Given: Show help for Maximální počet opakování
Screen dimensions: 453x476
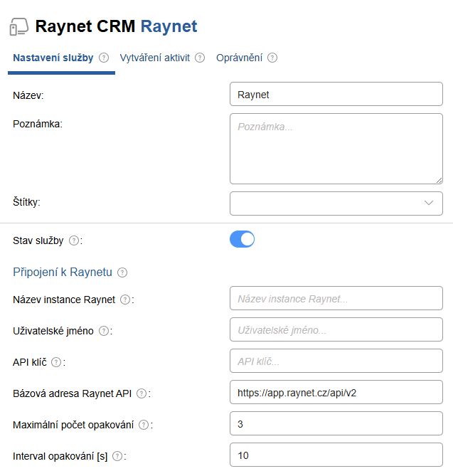Looking at the screenshot, I should [x=144, y=425].
